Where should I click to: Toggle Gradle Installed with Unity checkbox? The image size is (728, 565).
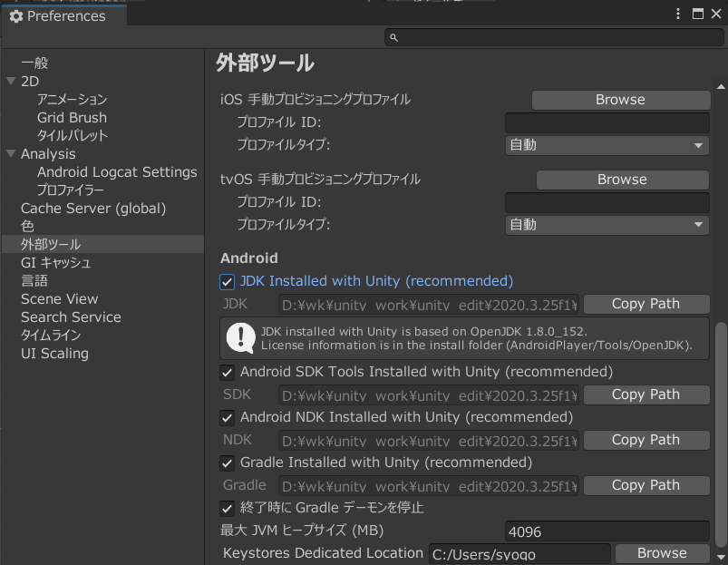tap(227, 463)
